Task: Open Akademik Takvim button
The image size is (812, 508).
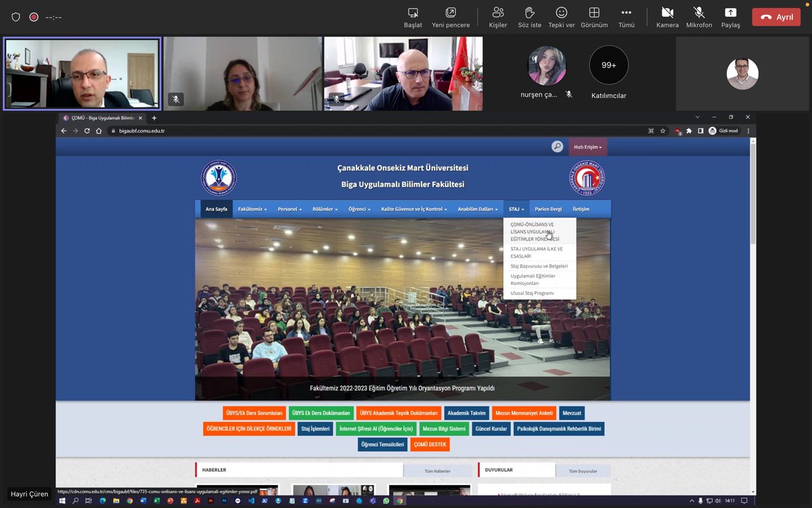Action: pyautogui.click(x=467, y=412)
